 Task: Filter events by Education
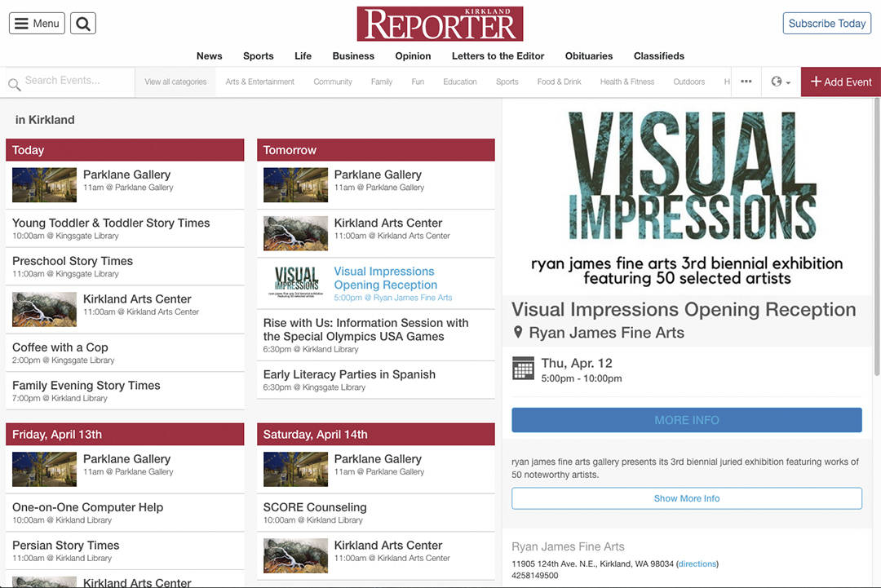coord(459,82)
